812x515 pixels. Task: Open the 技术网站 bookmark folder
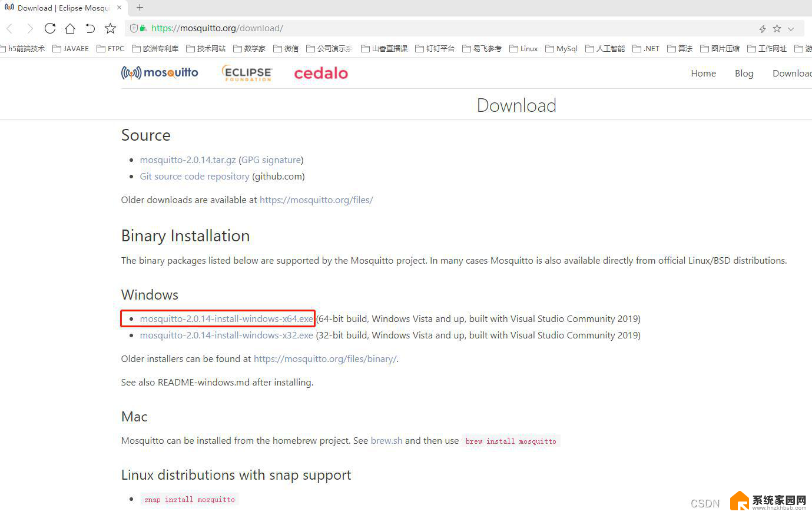(206, 48)
